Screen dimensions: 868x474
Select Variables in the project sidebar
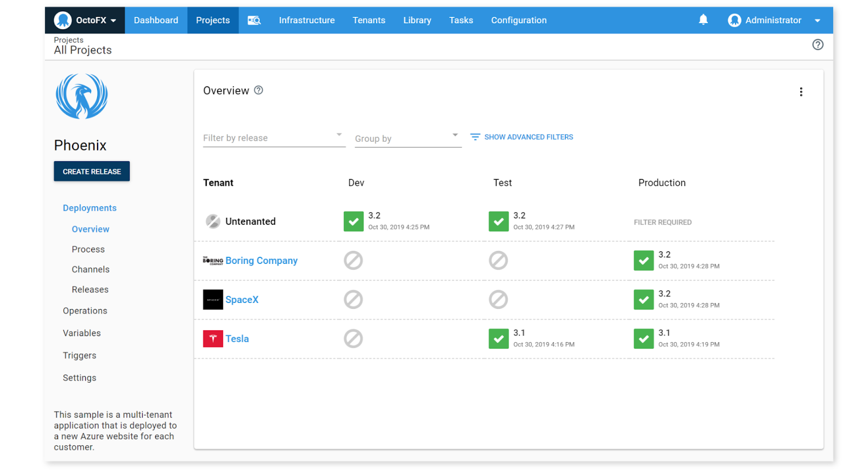(x=82, y=333)
